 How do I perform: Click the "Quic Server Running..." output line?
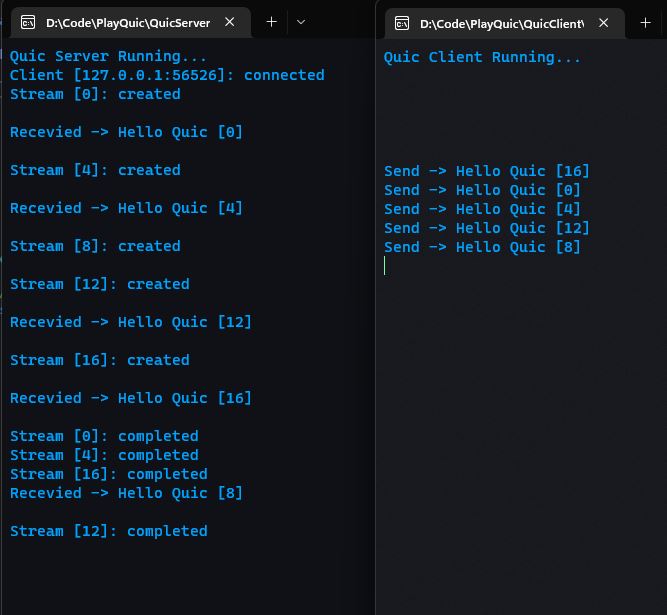(x=108, y=57)
